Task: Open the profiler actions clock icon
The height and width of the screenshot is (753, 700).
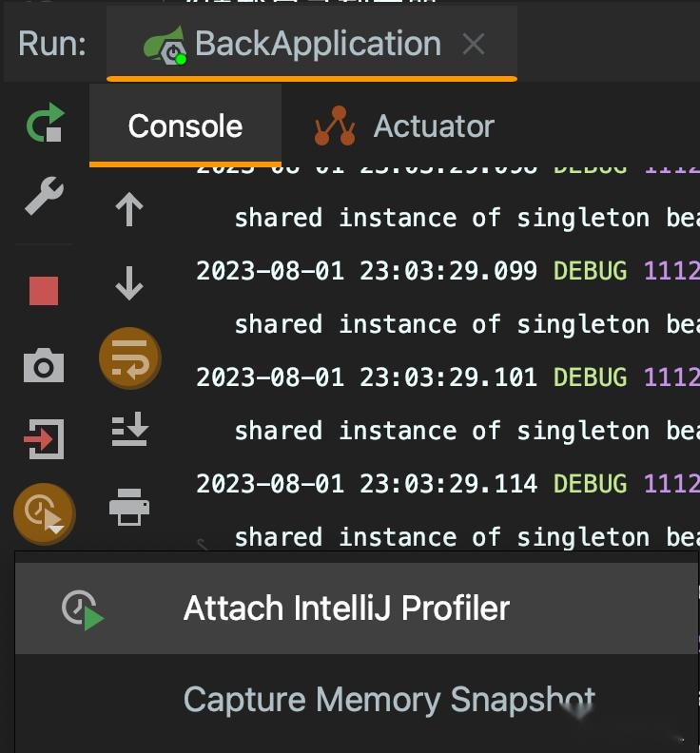Action: (x=44, y=513)
